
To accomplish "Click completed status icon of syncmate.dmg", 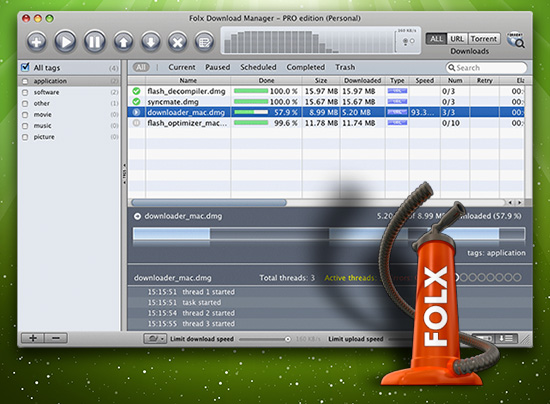I will point(136,102).
